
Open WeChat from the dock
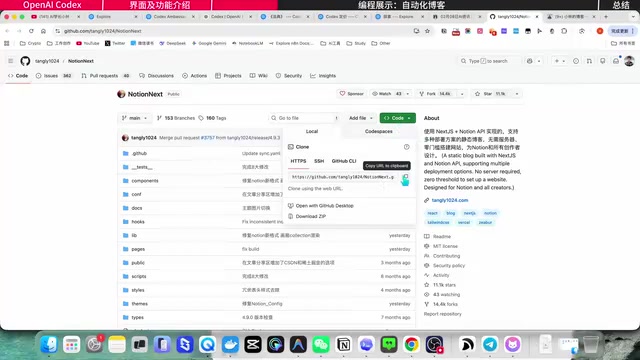(321, 344)
